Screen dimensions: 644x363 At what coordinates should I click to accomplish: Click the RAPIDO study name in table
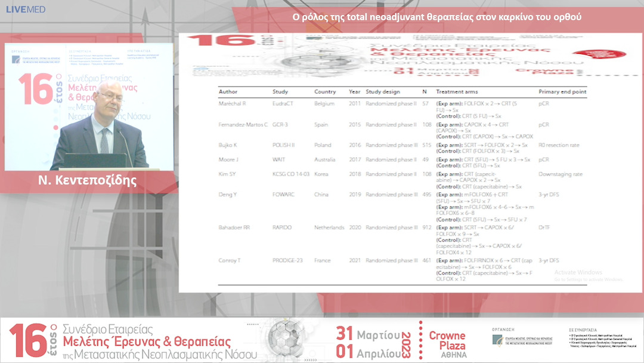tap(284, 227)
